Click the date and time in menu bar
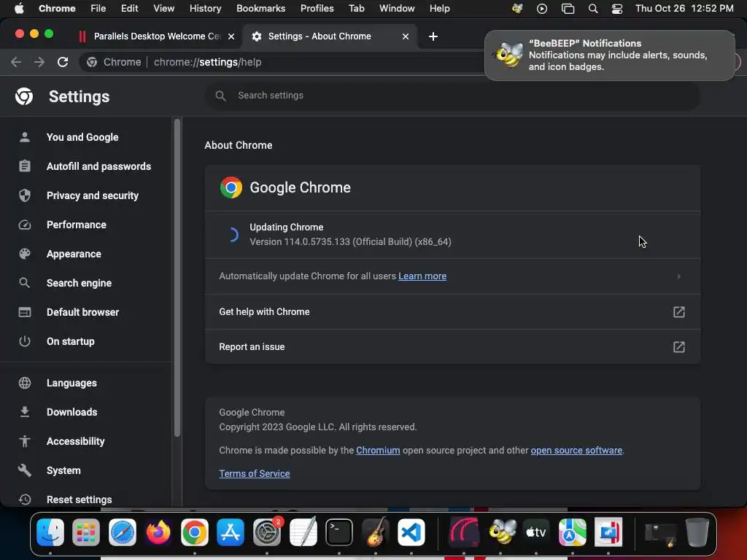Image resolution: width=747 pixels, height=560 pixels. point(684,9)
